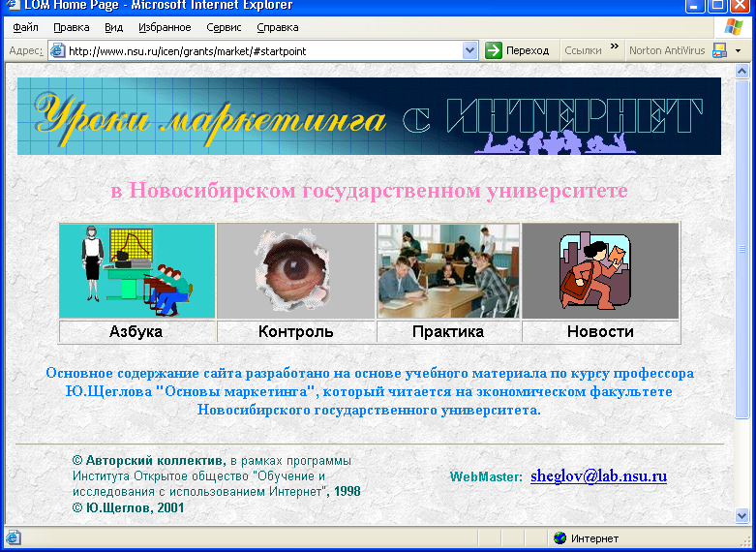Click the status bar page icon
Viewport: 756px width, 552px height.
(x=12, y=538)
